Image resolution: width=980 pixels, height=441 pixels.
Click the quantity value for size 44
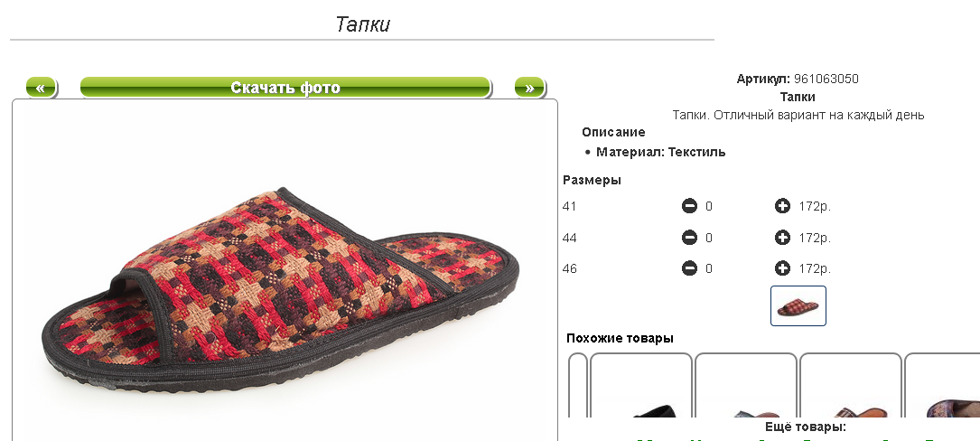(x=709, y=239)
